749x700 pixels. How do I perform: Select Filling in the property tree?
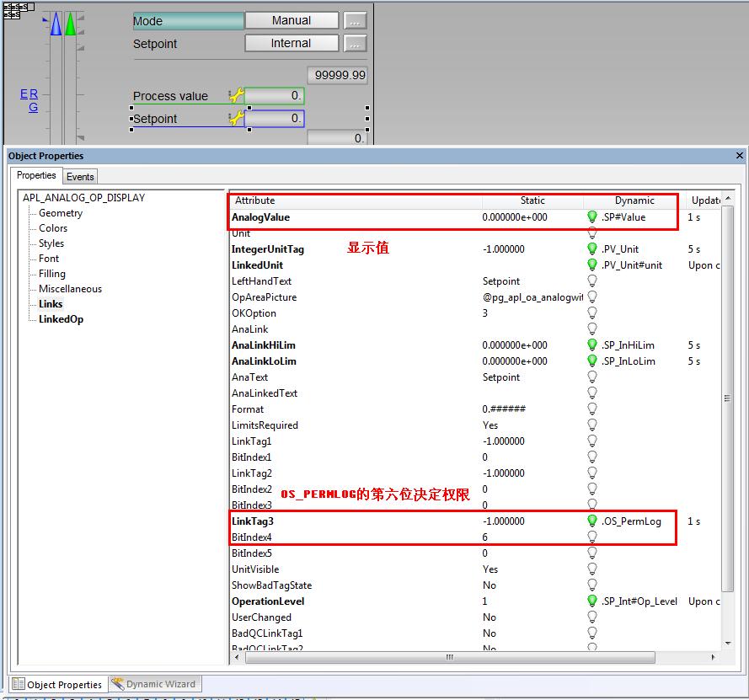tap(52, 274)
